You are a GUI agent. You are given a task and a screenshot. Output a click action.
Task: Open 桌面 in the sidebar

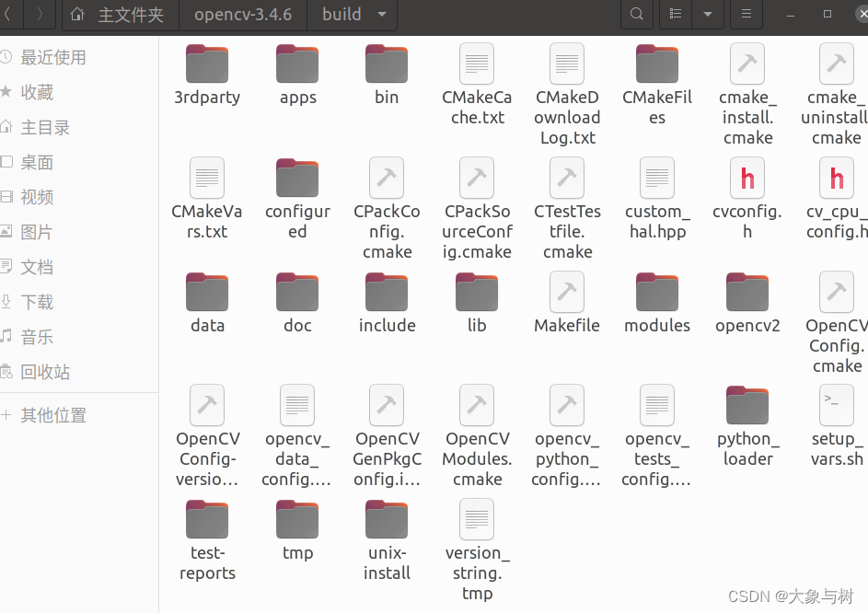pyautogui.click(x=79, y=162)
